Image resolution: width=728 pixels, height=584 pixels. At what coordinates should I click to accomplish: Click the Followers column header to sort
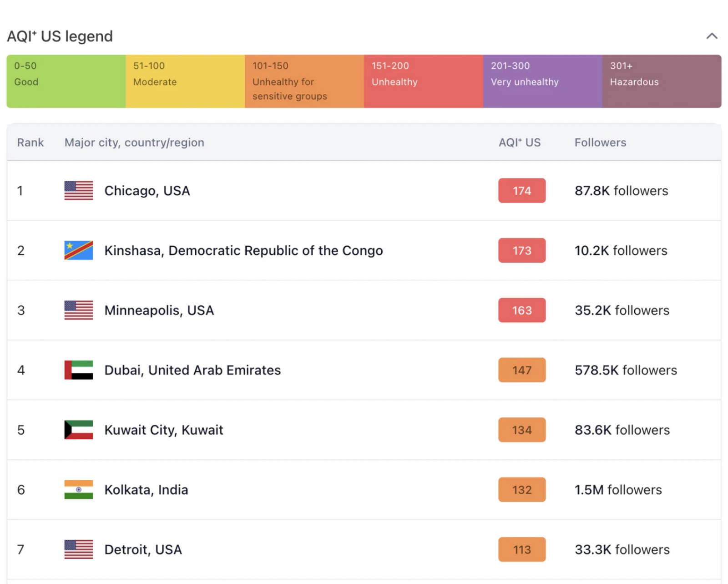tap(600, 142)
